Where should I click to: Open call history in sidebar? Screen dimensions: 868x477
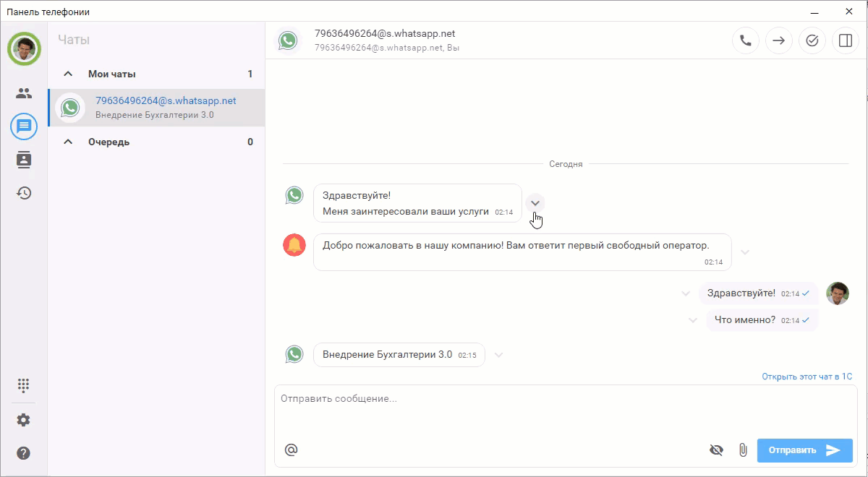point(24,193)
